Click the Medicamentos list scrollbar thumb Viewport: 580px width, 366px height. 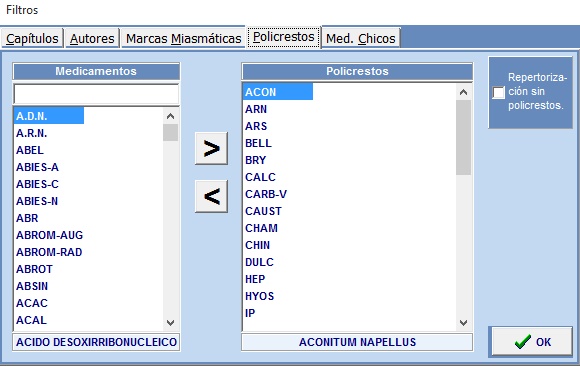tap(171, 132)
